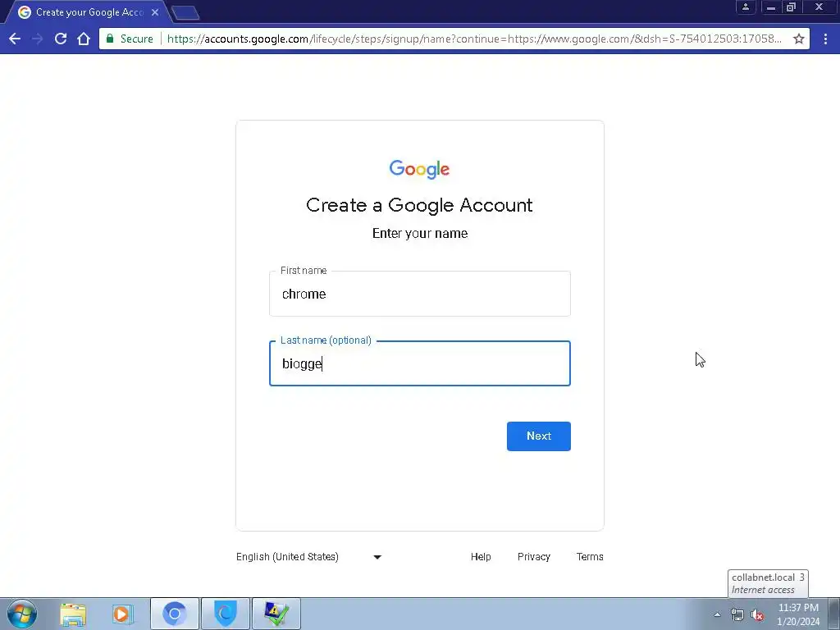
Task: View site info via Secure padlock
Action: click(x=130, y=39)
